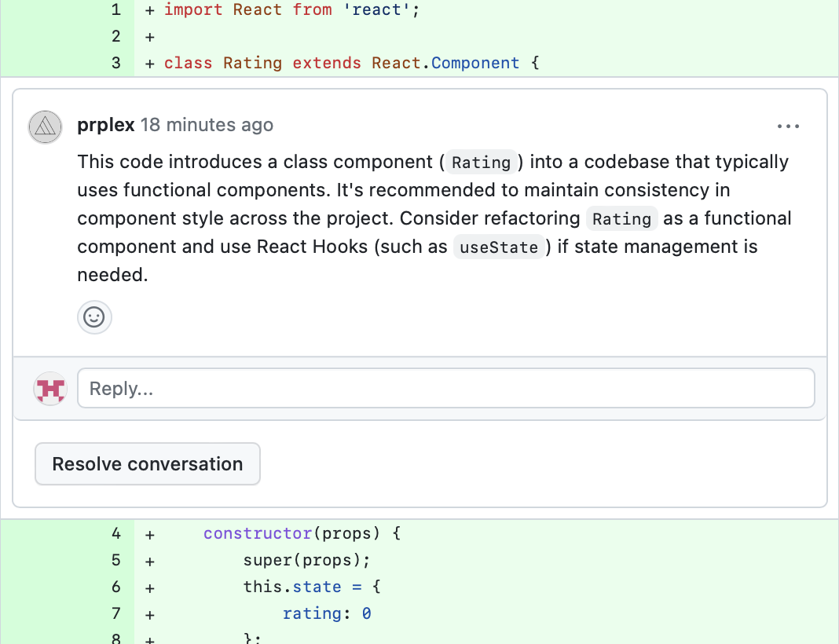Click the prplex commenter avatar
Image resolution: width=839 pixels, height=644 pixels.
tap(46, 126)
